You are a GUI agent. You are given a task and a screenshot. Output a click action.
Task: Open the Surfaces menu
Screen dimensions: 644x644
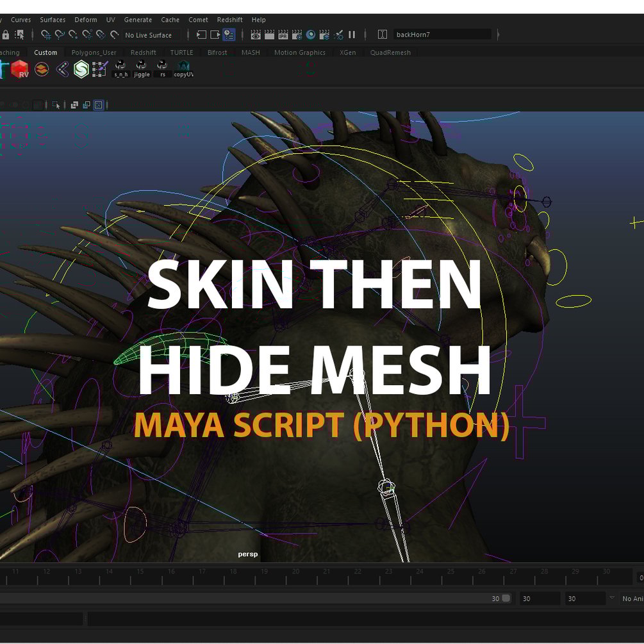53,20
